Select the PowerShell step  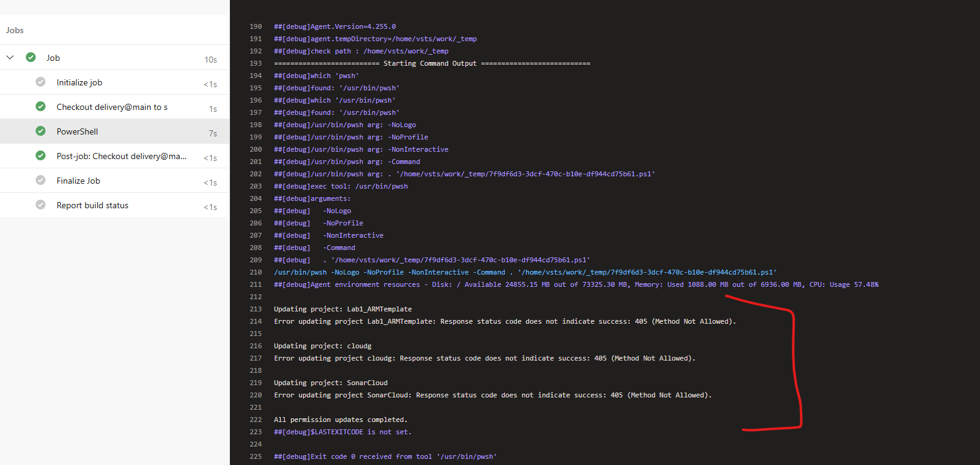[114, 131]
